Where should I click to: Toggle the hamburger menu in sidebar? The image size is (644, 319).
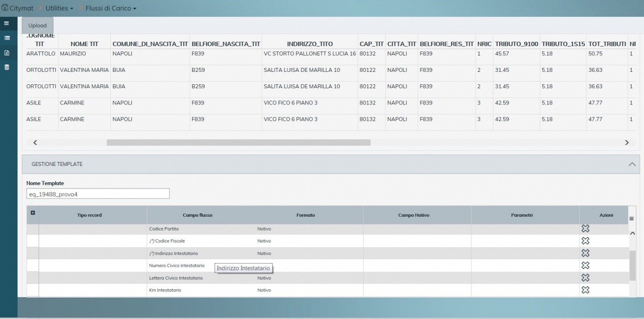pyautogui.click(x=6, y=23)
